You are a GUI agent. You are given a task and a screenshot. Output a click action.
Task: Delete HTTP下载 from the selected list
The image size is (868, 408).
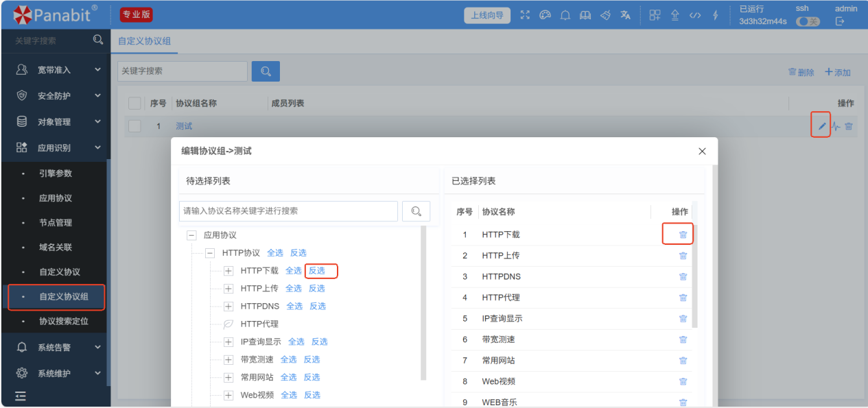point(683,235)
